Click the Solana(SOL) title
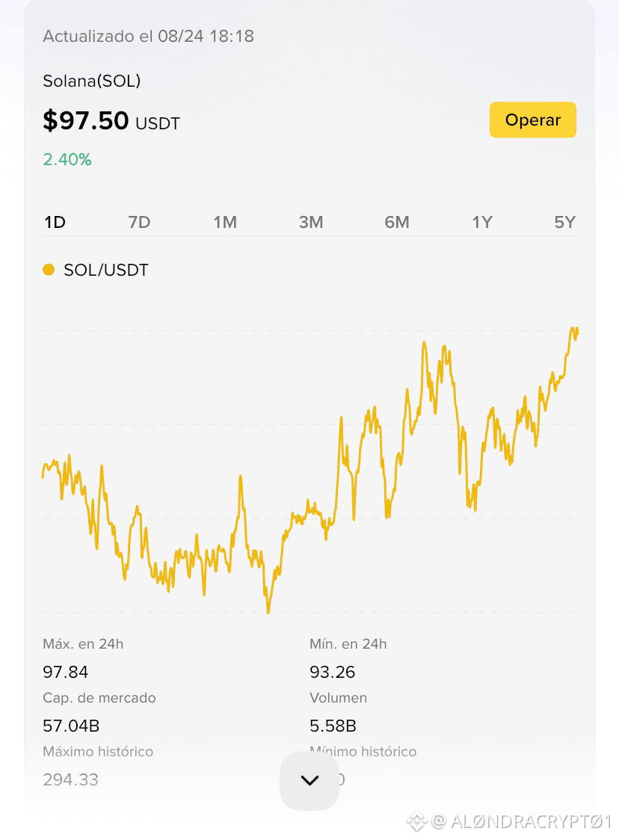The height and width of the screenshot is (840, 619). pyautogui.click(x=92, y=81)
